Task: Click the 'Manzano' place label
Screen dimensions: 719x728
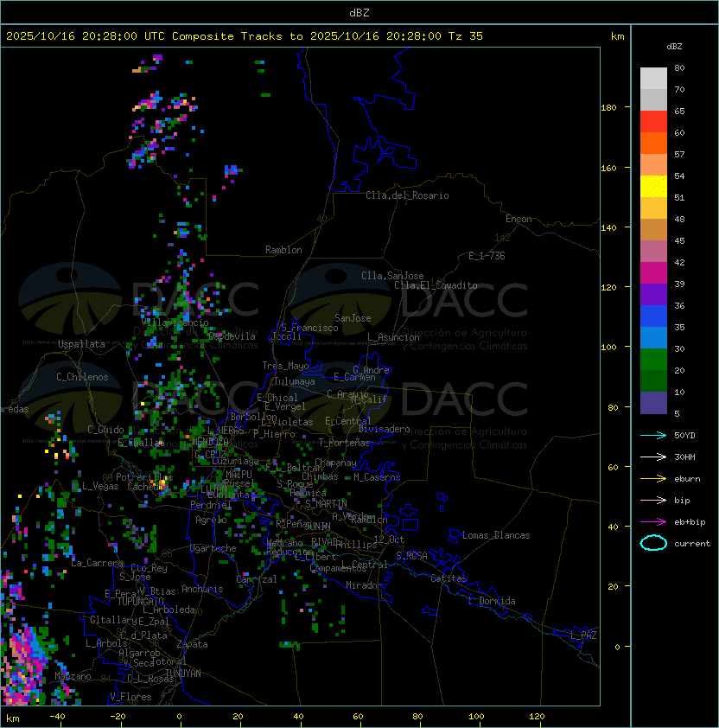Action: [x=73, y=676]
